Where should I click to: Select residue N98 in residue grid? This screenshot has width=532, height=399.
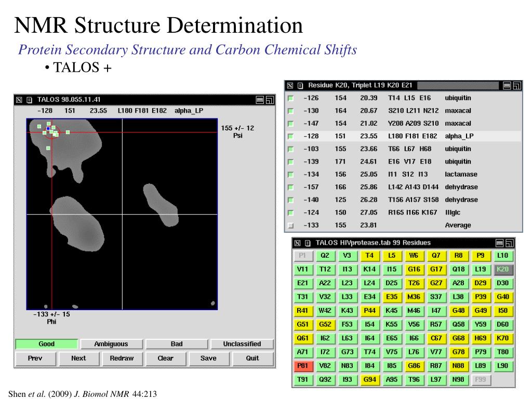point(458,380)
